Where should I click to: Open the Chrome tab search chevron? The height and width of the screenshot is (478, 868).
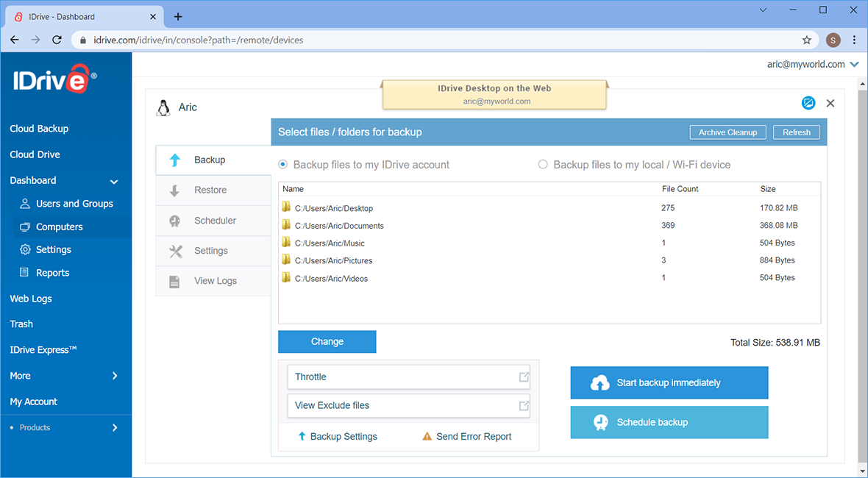(x=763, y=10)
